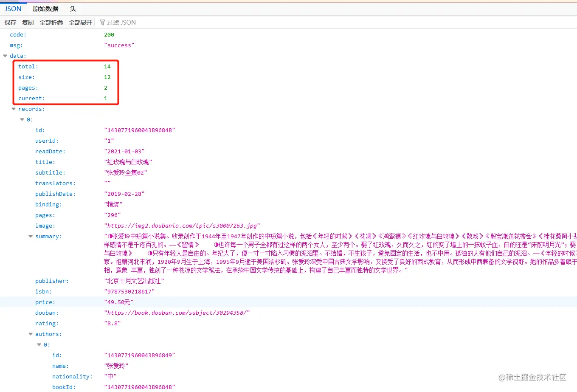Collapse the data node
The height and width of the screenshot is (392, 577).
coord(5,56)
